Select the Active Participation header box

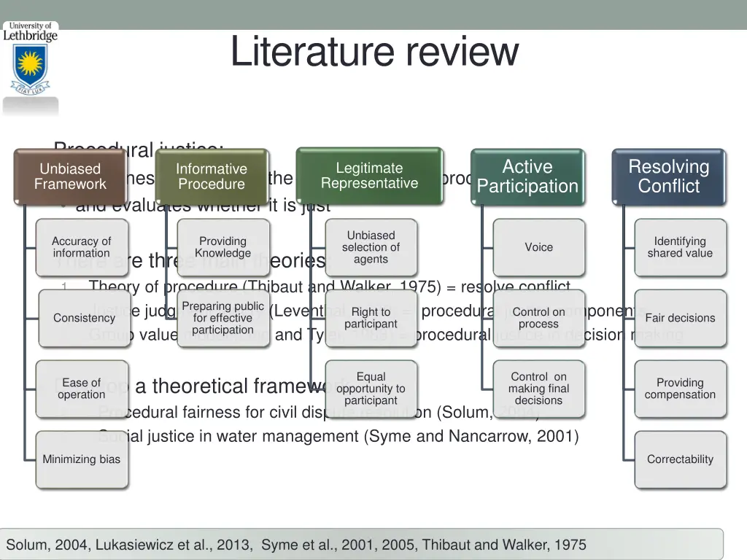(x=527, y=176)
